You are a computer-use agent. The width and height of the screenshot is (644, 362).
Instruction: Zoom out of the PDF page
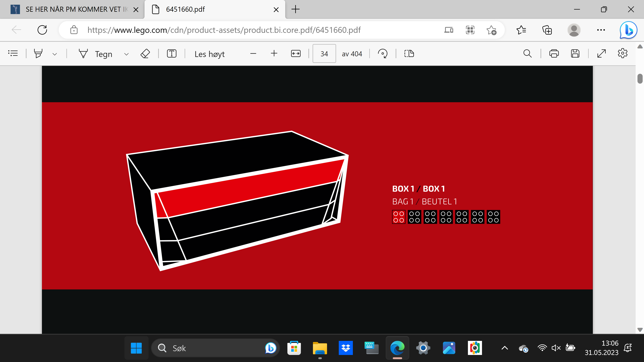click(253, 53)
